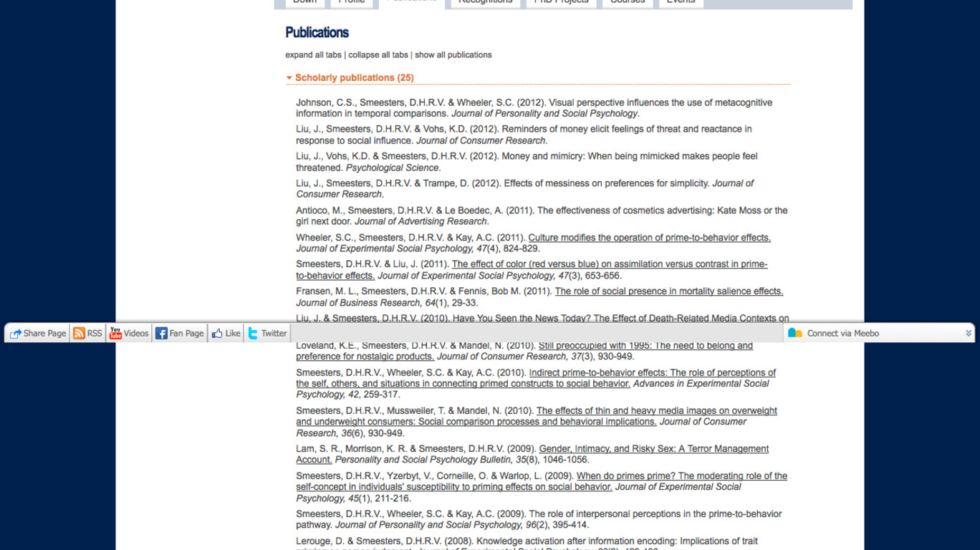This screenshot has height=550, width=980.
Task: Click the Share Page arrow icon
Action: pos(15,334)
